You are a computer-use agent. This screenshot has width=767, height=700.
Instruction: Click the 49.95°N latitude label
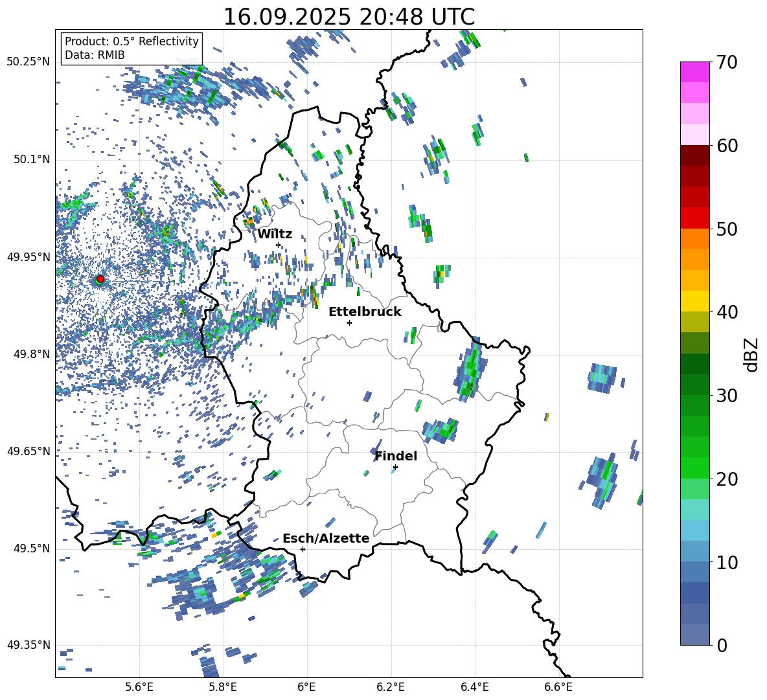29,256
